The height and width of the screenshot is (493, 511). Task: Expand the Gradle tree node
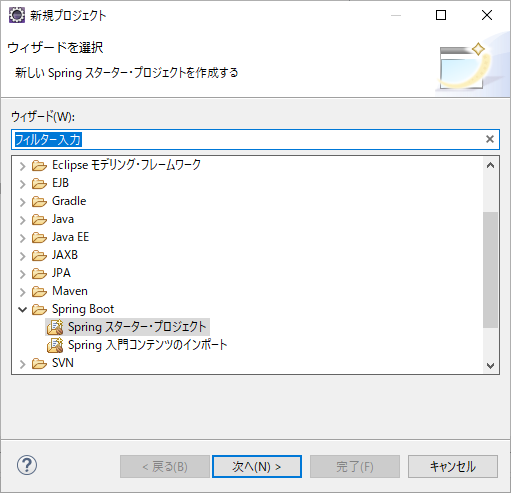click(22, 202)
